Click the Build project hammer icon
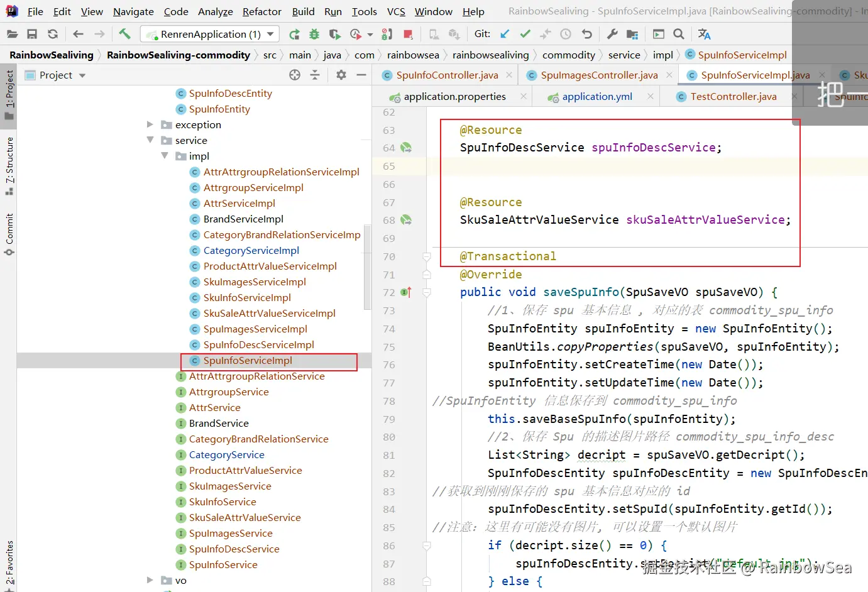868x592 pixels. pyautogui.click(x=124, y=34)
